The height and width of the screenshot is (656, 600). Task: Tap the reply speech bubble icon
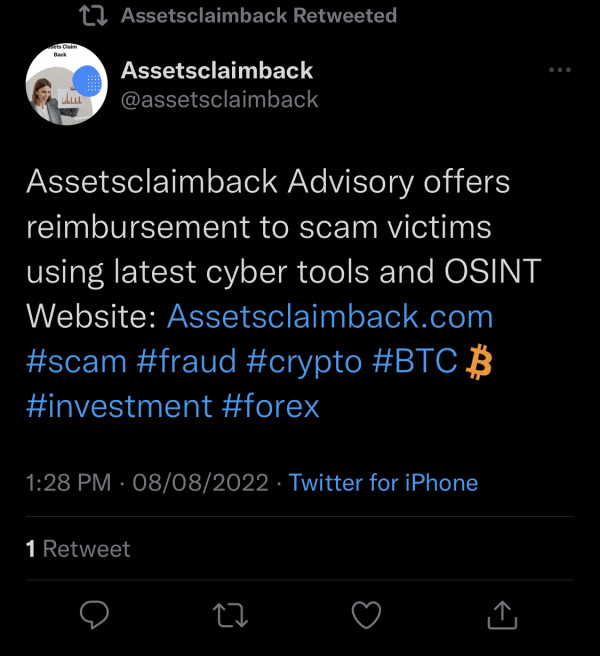[x=94, y=615]
